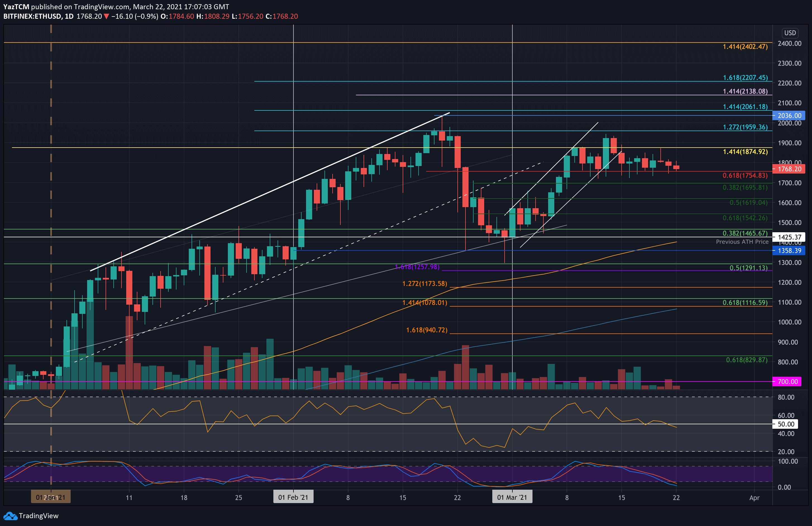Click the current price label 1768.20
The image size is (812, 526).
(x=789, y=169)
